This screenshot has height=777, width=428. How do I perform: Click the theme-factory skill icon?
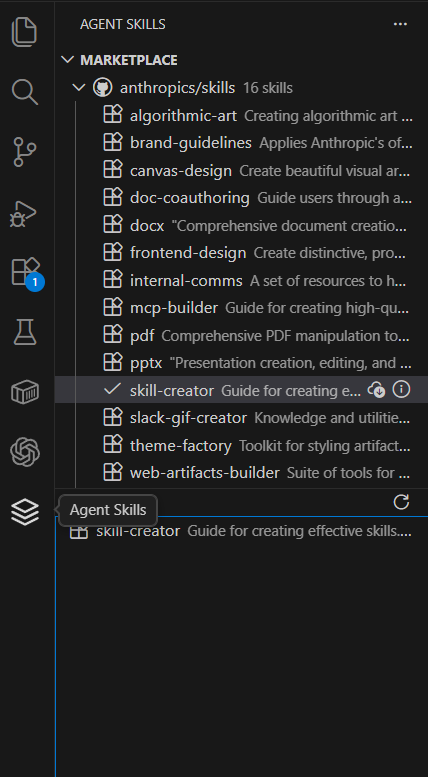(x=112, y=444)
